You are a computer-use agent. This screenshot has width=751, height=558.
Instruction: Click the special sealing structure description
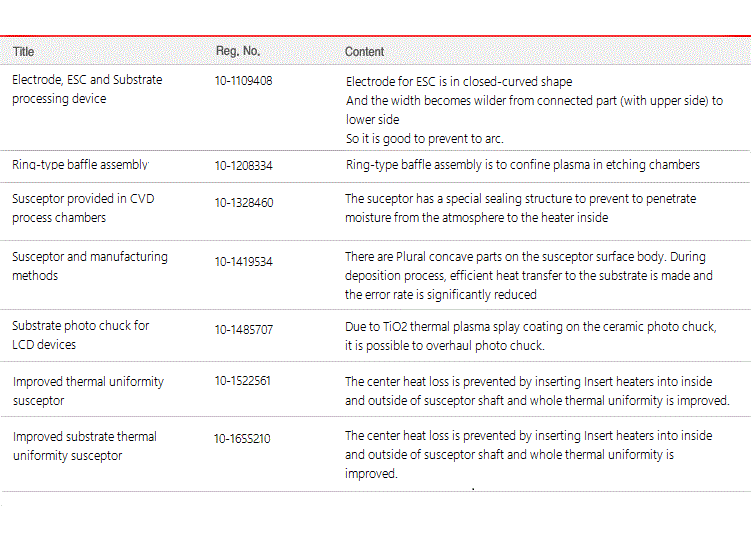point(521,208)
